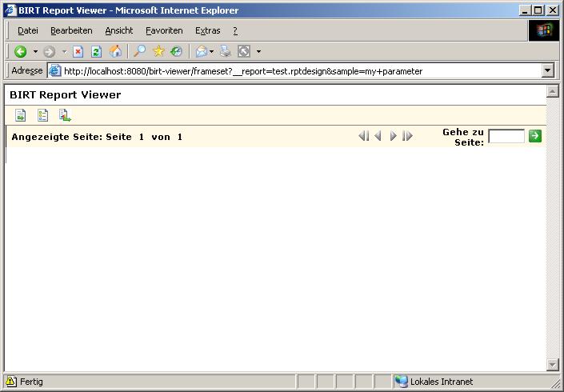Open the Extras menu

click(207, 31)
